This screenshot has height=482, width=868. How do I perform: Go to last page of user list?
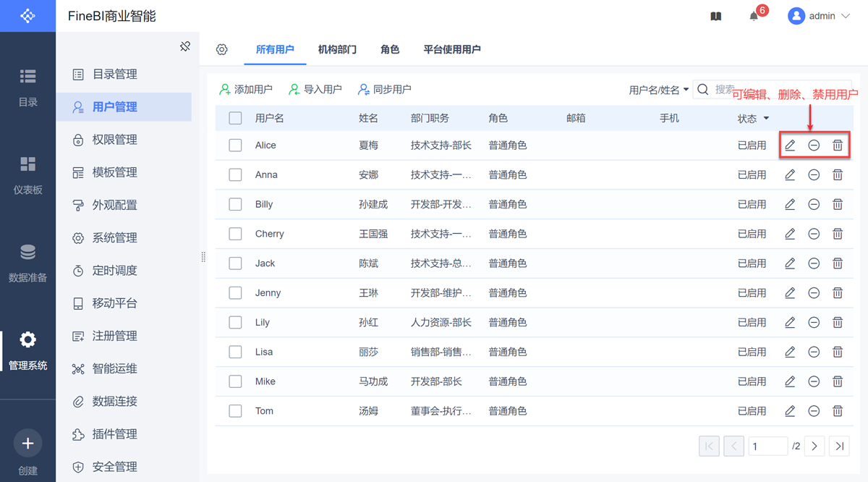(839, 447)
